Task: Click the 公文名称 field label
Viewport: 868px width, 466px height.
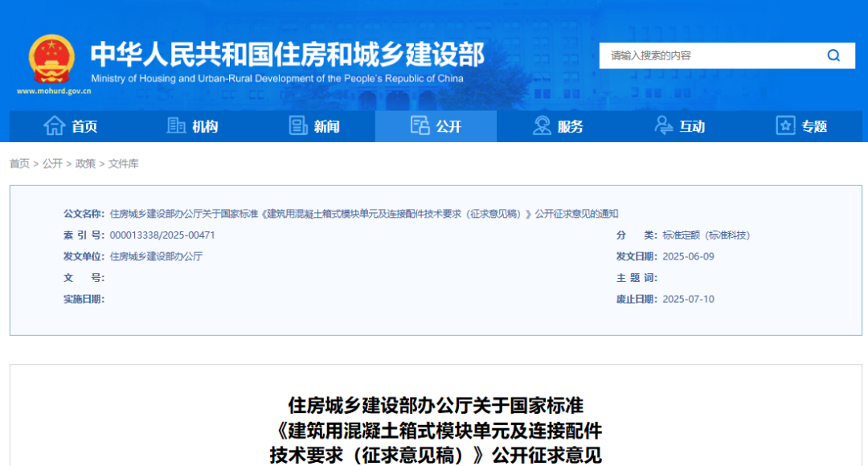Action: coord(84,214)
